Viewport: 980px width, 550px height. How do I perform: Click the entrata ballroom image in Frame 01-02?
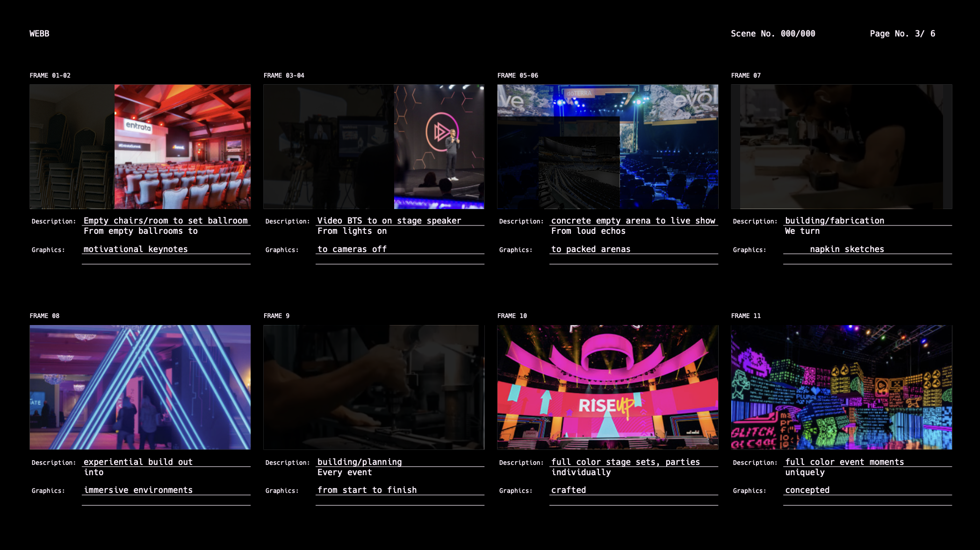(x=182, y=146)
